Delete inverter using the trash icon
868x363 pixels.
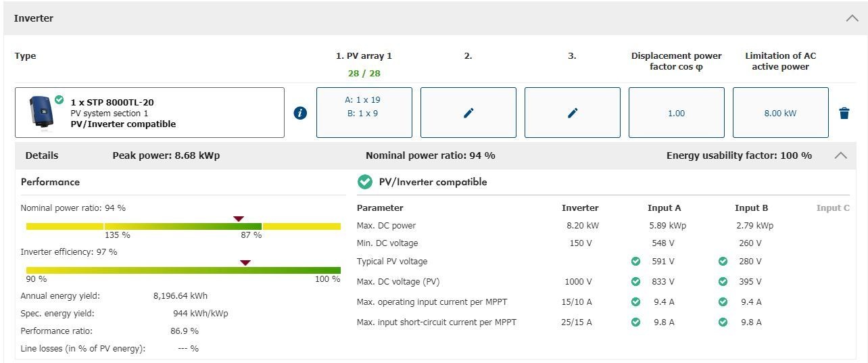844,113
